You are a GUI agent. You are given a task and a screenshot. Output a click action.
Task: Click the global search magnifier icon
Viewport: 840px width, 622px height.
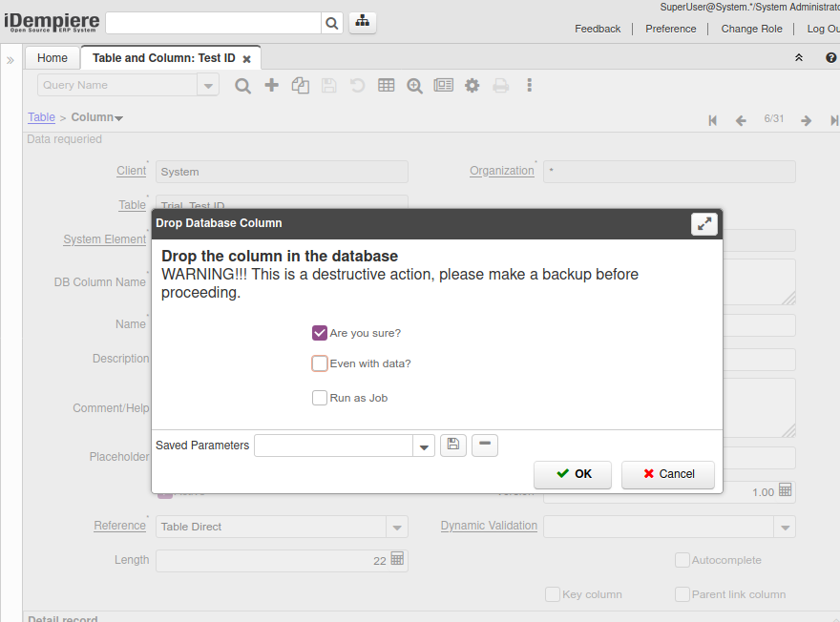click(x=331, y=24)
